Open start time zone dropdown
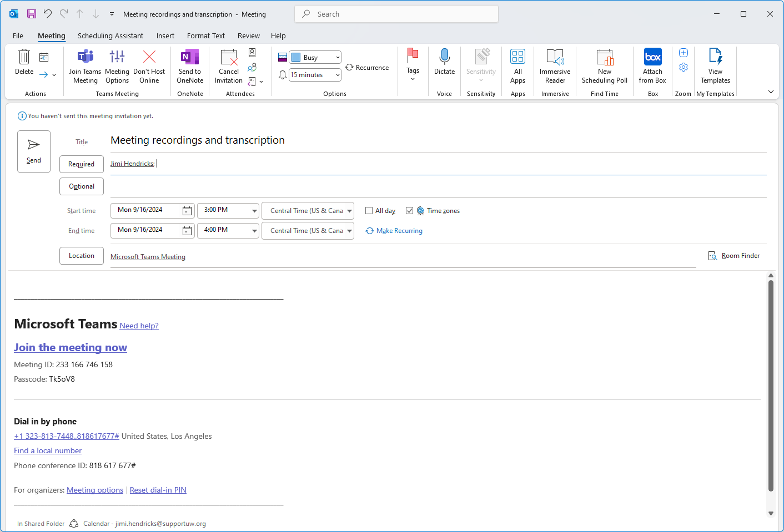 coord(349,211)
